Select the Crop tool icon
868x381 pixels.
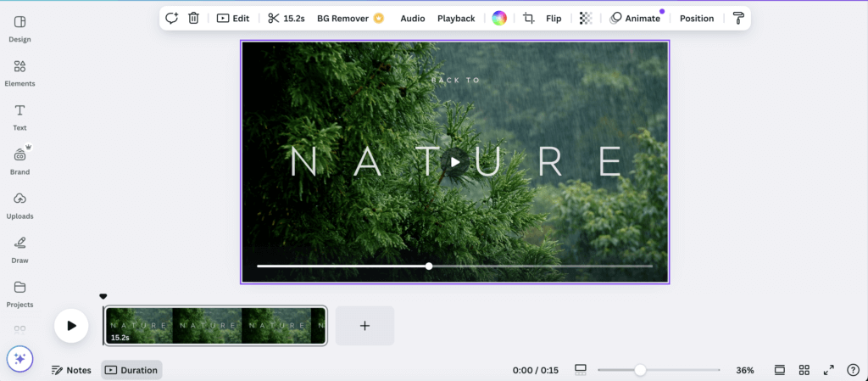pyautogui.click(x=529, y=19)
